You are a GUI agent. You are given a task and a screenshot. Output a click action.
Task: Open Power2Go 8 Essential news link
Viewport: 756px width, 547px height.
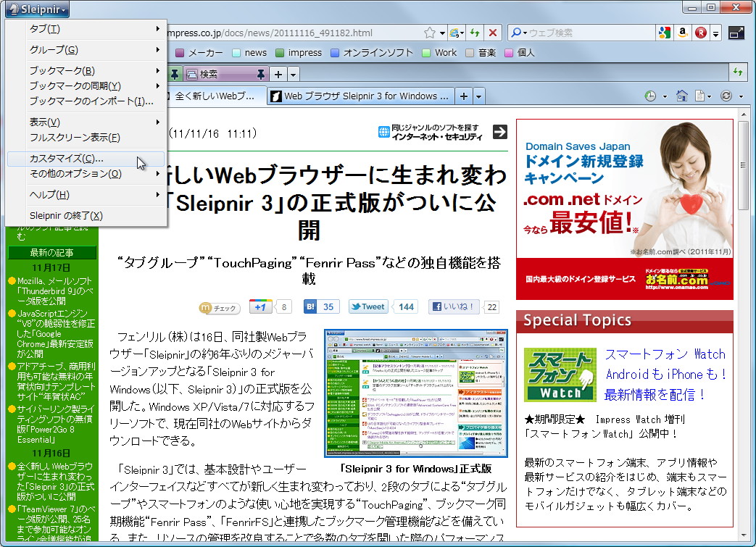pos(55,424)
